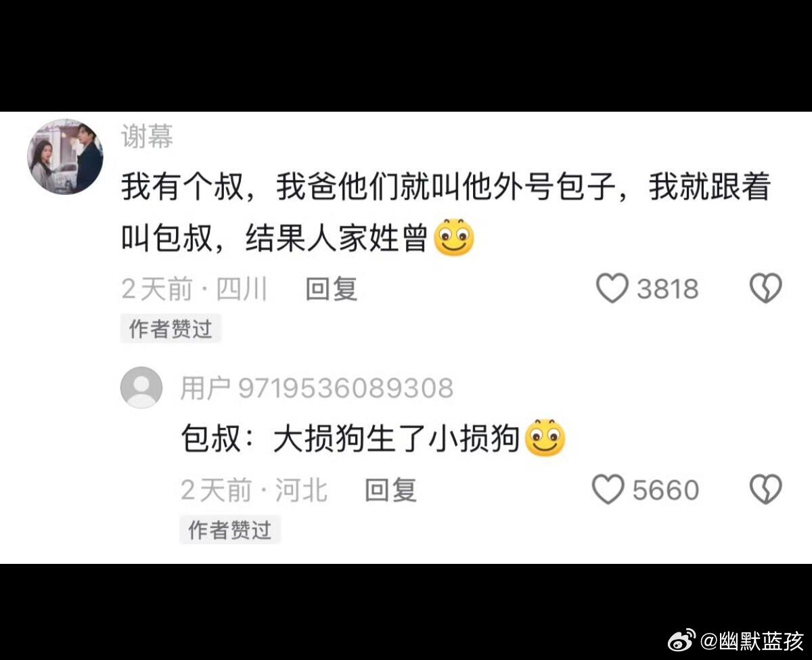Screen dimensions: 812x660
Task: Open 谢幕's profile avatar
Action: [65, 157]
